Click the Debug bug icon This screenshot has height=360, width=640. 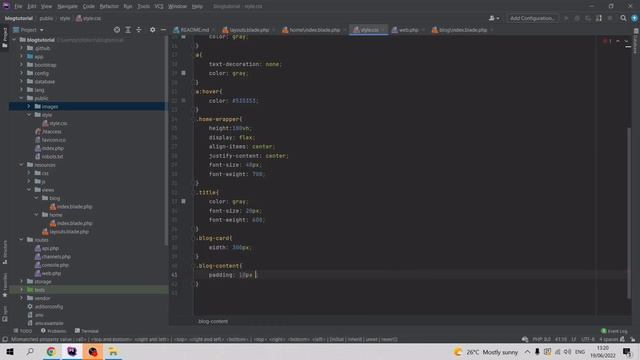(x=577, y=18)
